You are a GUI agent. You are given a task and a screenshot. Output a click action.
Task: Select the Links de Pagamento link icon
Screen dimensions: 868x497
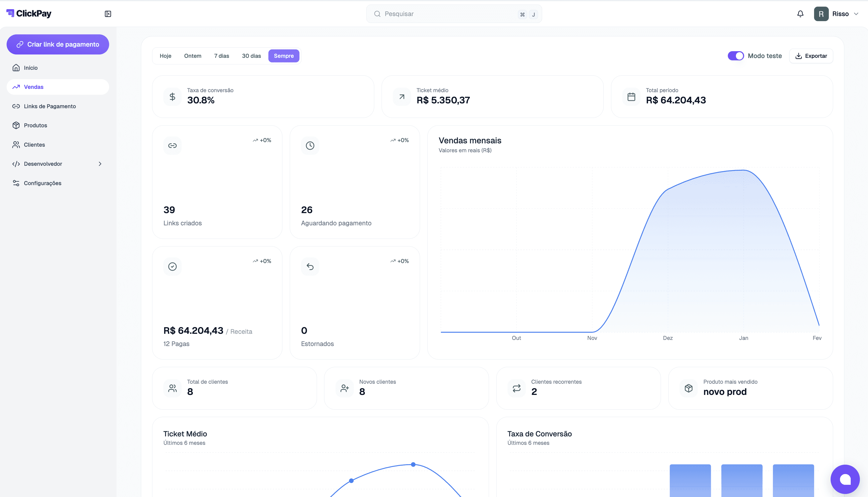click(16, 106)
